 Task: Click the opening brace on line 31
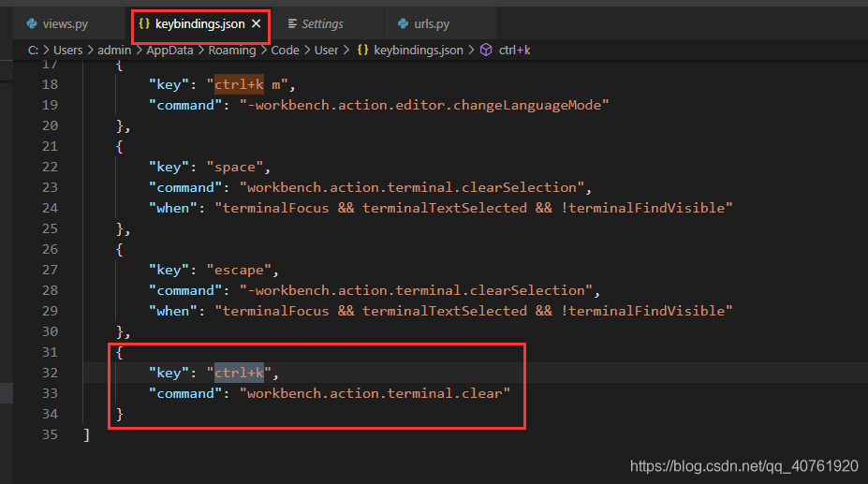coord(119,352)
